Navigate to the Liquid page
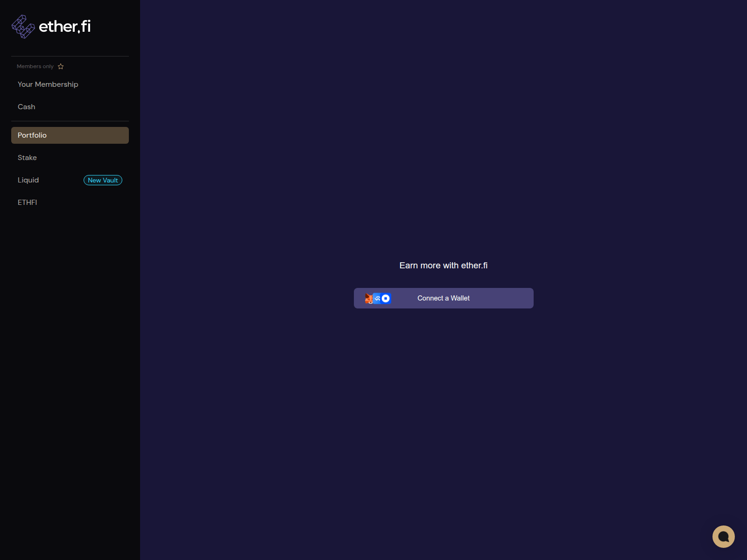The image size is (747, 560). pyautogui.click(x=70, y=180)
